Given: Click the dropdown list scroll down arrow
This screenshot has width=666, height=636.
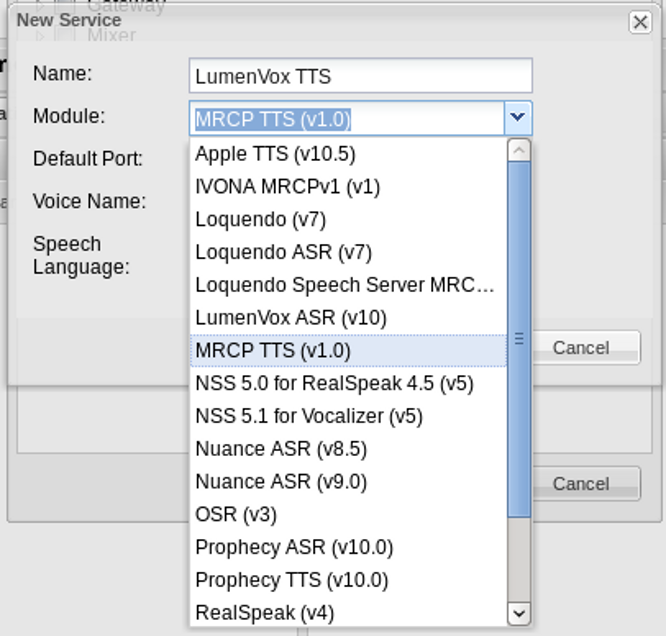Looking at the screenshot, I should point(519,613).
